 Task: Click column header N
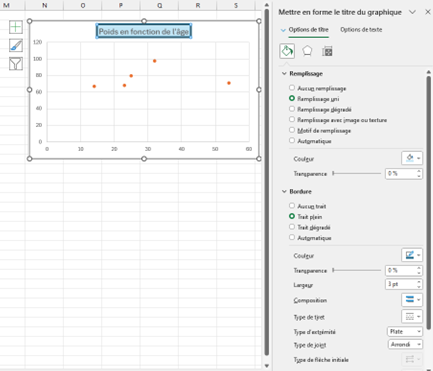click(44, 5)
